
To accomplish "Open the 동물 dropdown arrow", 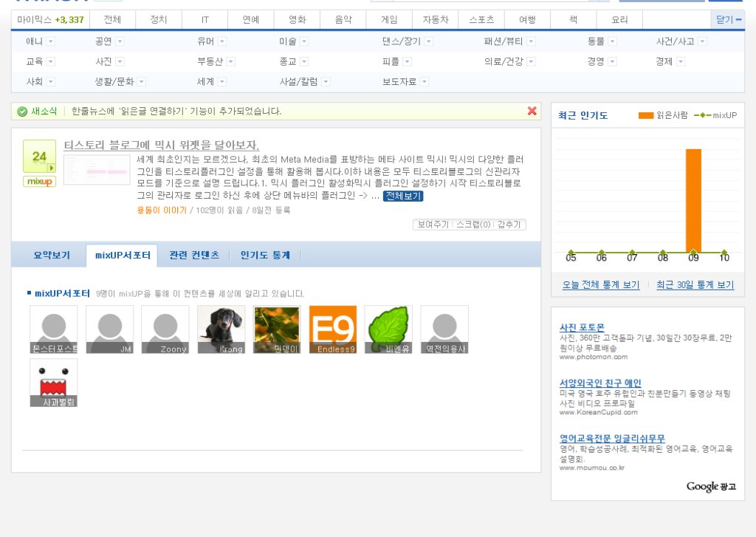I will point(612,41).
